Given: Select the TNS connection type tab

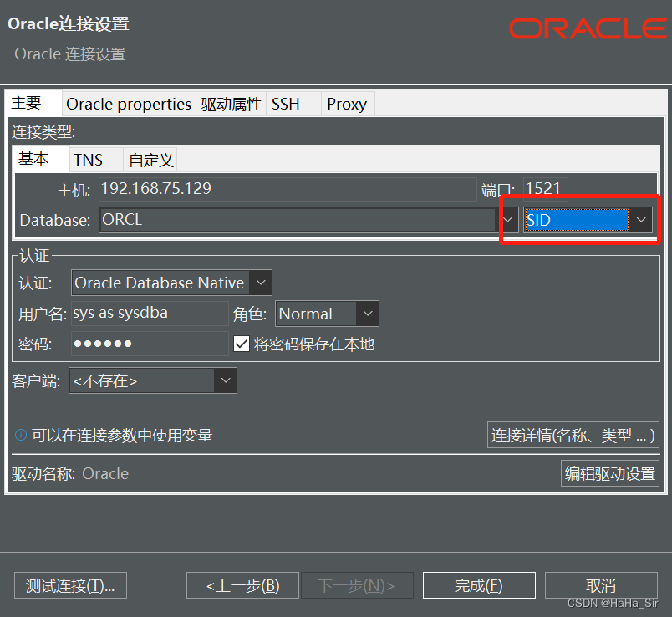Looking at the screenshot, I should [96, 160].
